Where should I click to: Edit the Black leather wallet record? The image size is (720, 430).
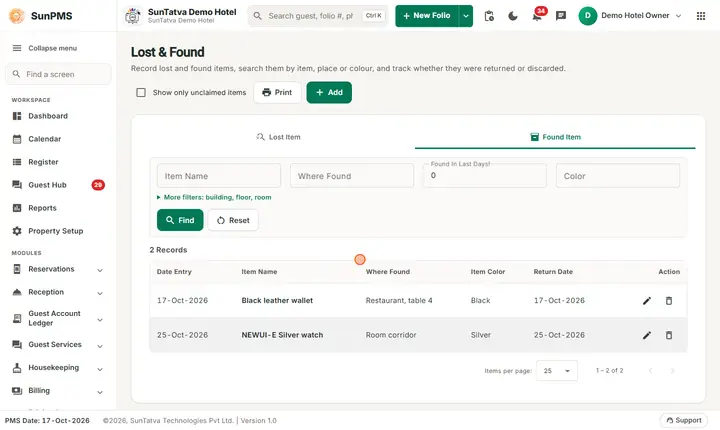click(x=647, y=300)
